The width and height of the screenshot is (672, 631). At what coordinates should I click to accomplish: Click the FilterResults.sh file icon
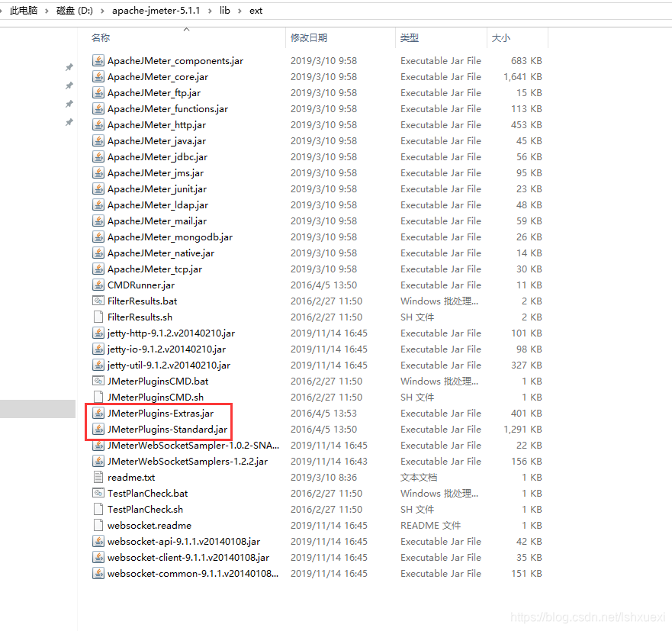coord(98,317)
